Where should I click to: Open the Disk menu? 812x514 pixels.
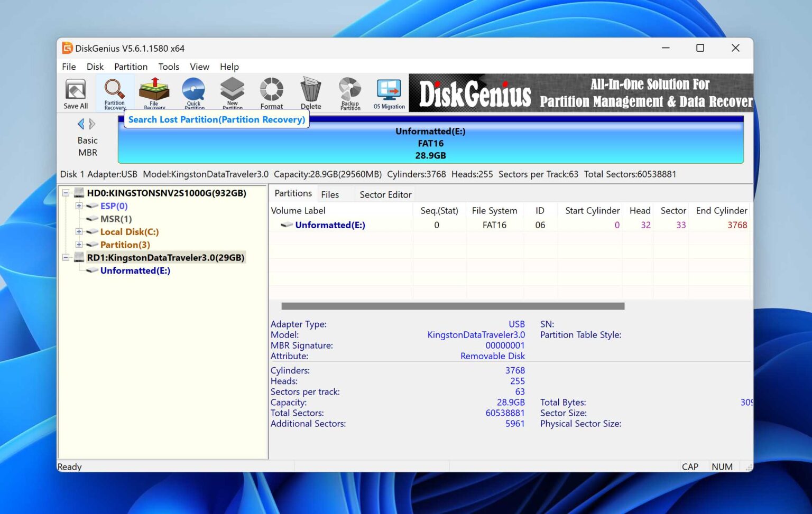point(95,67)
